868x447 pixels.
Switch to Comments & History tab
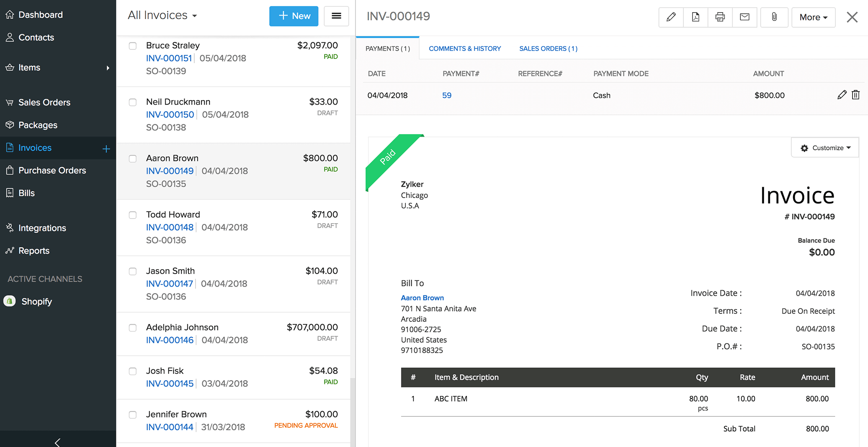point(464,49)
